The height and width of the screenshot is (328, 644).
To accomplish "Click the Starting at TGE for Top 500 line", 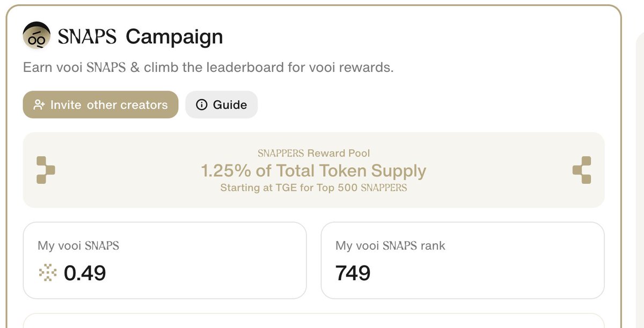I will coord(313,188).
